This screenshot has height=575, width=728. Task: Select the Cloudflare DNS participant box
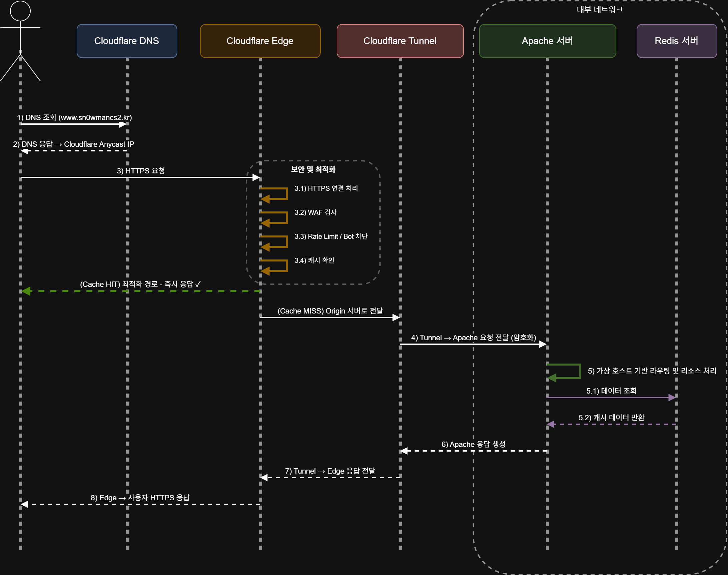click(x=127, y=41)
